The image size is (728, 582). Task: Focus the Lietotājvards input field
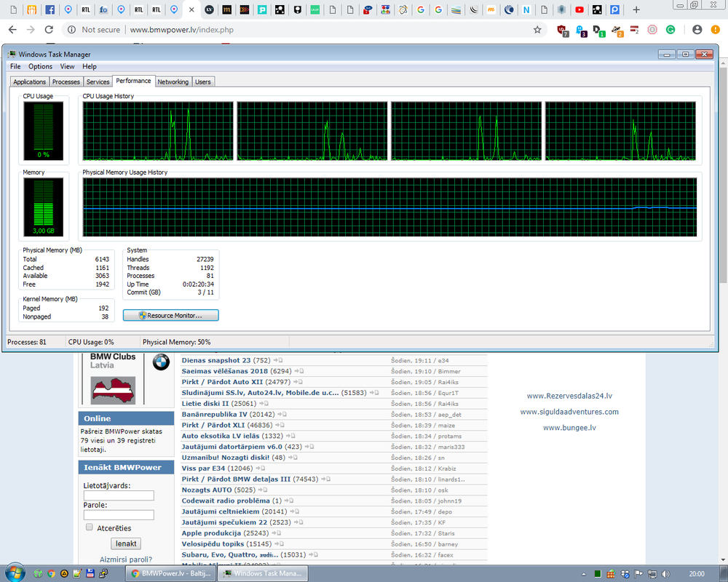[x=119, y=495]
